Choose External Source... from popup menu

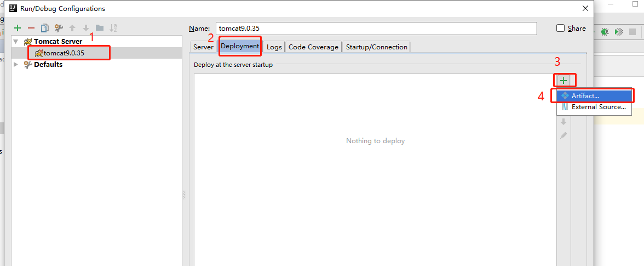coord(598,107)
